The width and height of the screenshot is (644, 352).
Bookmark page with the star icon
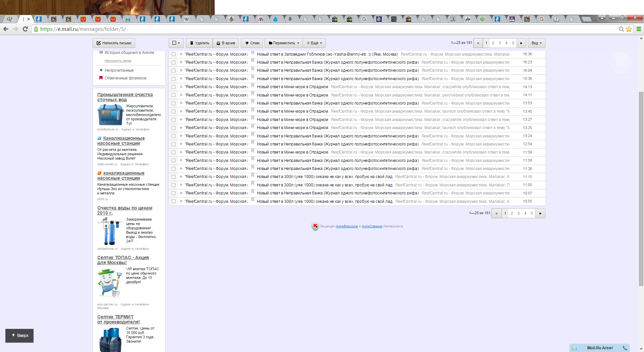point(629,29)
